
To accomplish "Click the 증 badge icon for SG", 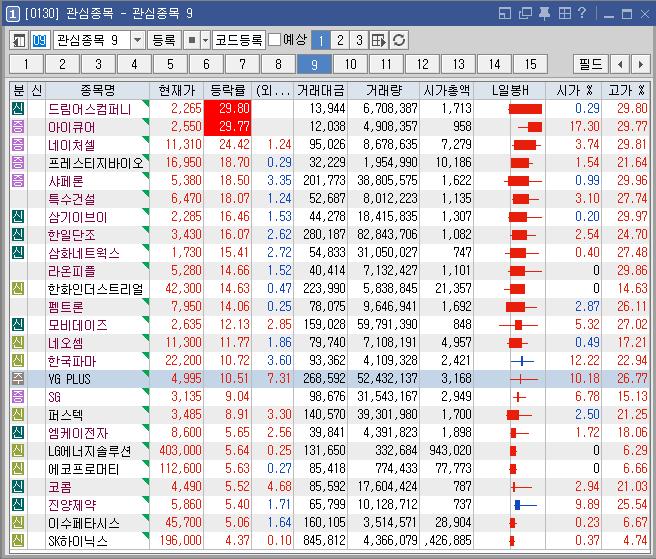I will pos(18,397).
